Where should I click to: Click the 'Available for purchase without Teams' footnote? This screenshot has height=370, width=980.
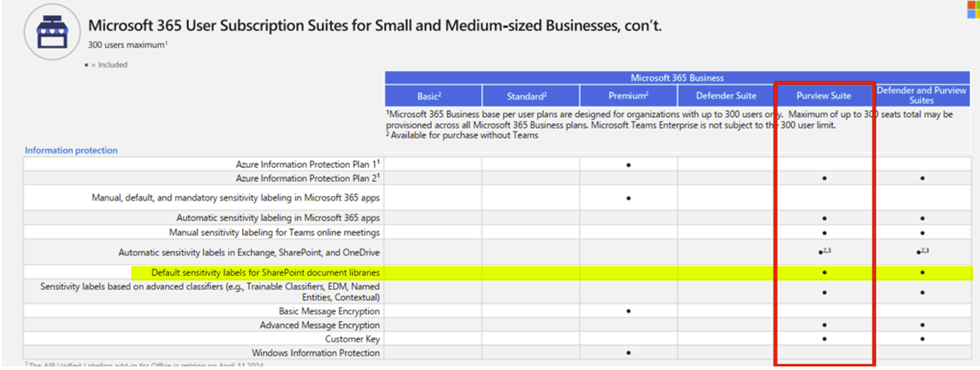[x=462, y=136]
